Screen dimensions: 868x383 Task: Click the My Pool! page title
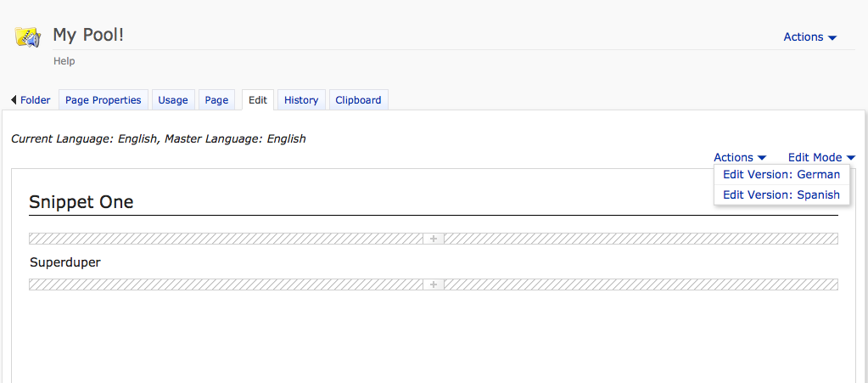(88, 35)
